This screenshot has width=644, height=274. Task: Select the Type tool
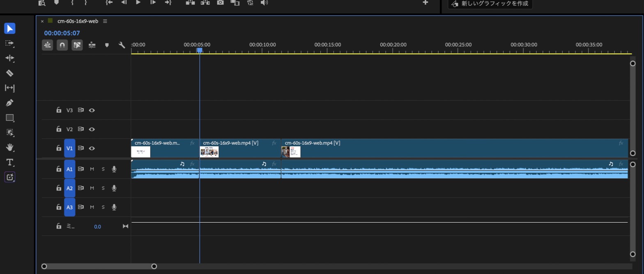[x=9, y=162]
